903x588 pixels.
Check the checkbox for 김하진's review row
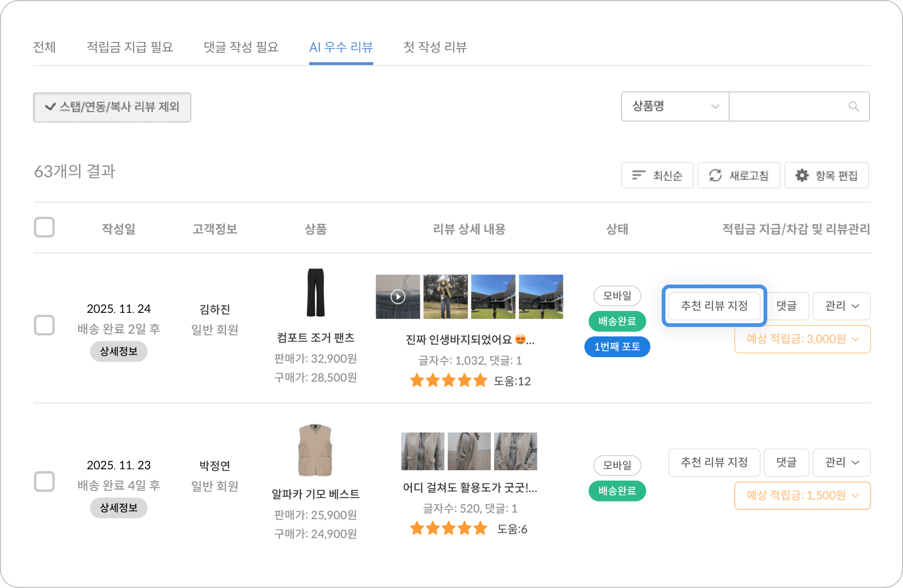(44, 325)
